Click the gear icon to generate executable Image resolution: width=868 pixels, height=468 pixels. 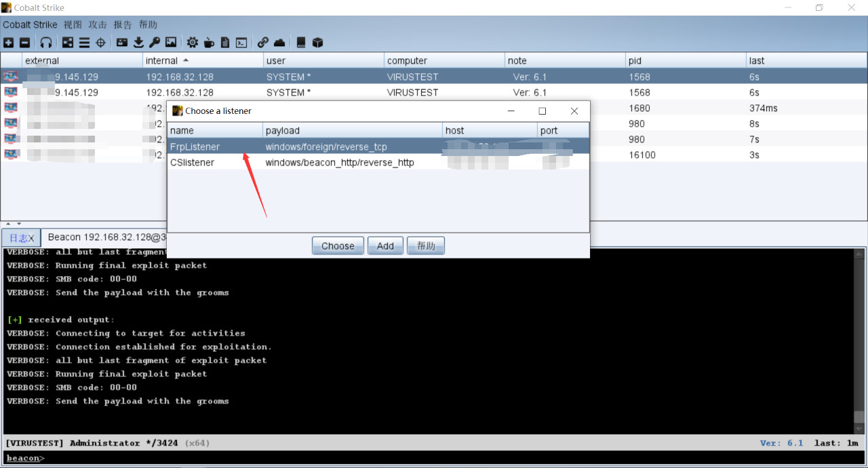point(193,42)
